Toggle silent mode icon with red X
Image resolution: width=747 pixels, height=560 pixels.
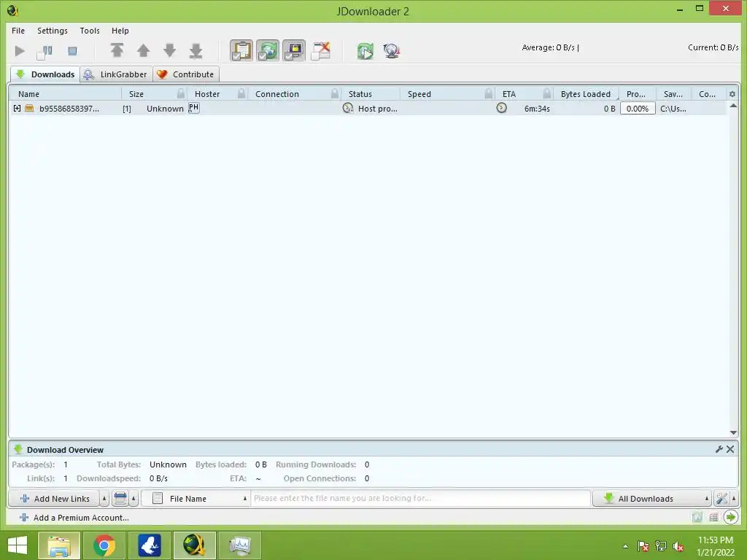(321, 51)
